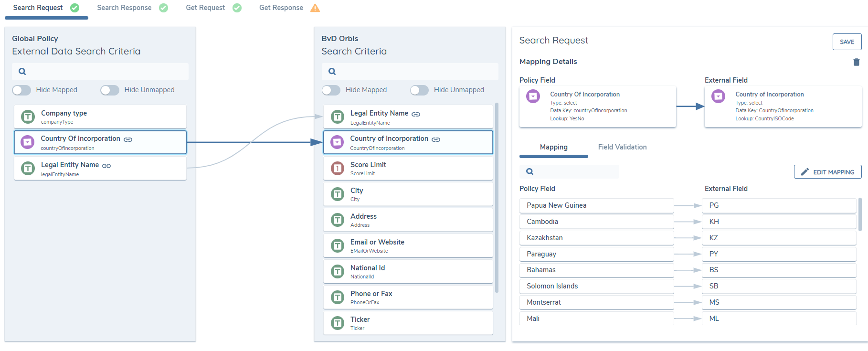This screenshot has width=868, height=351.
Task: Click the link icon beside BvD Country of Incorporation
Action: (x=436, y=139)
